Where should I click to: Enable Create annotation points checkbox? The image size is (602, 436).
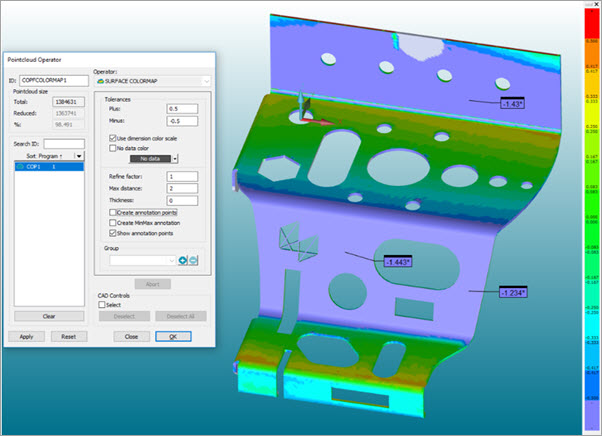point(110,213)
